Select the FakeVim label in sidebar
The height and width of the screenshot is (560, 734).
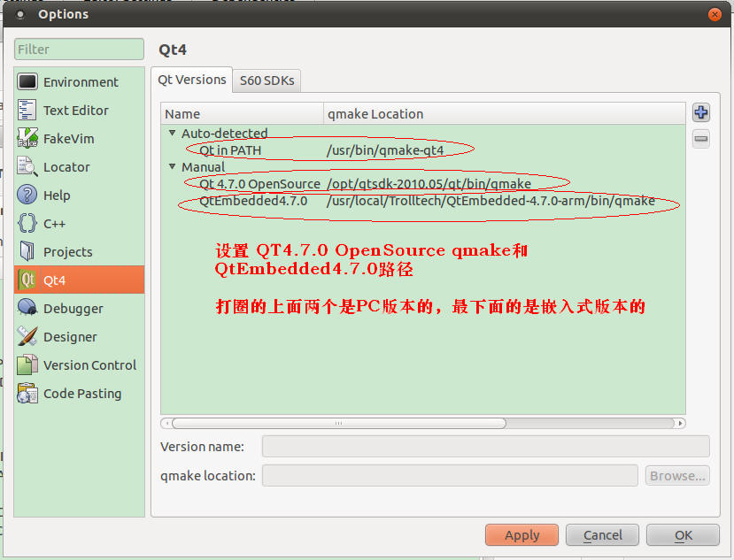[x=69, y=139]
